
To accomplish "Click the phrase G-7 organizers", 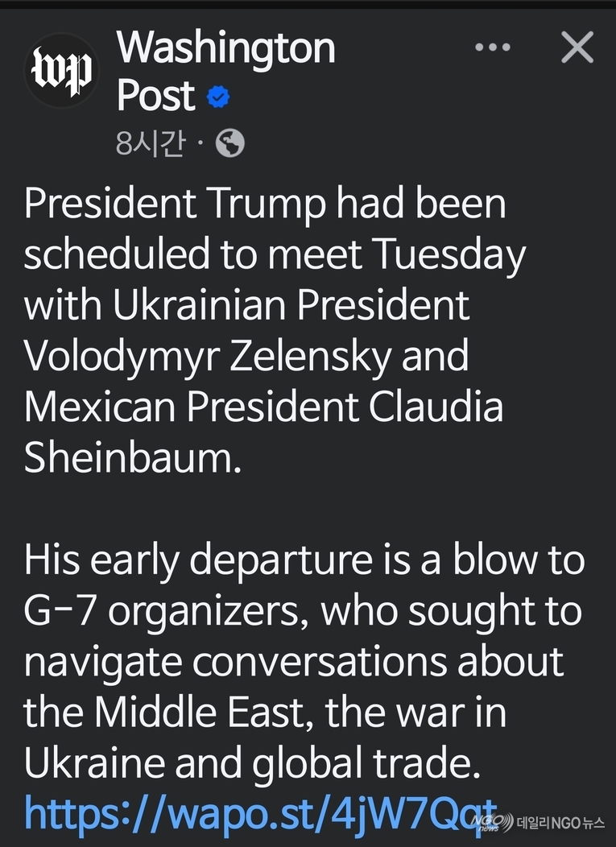I will click(167, 613).
